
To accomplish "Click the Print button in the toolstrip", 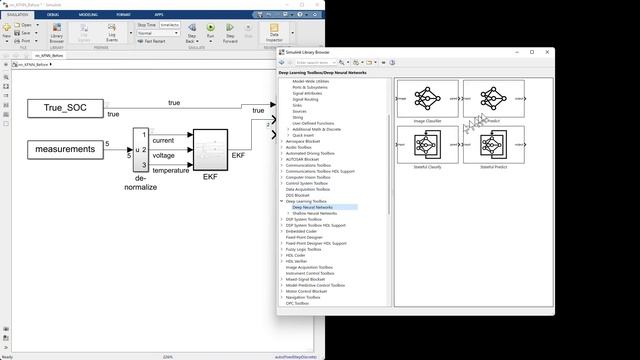I will coord(22,41).
